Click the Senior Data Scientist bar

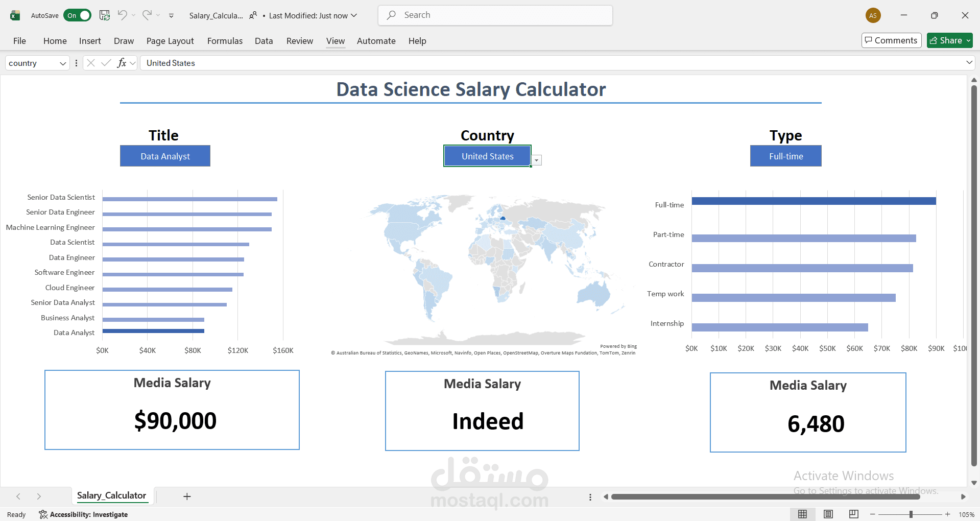tap(190, 199)
